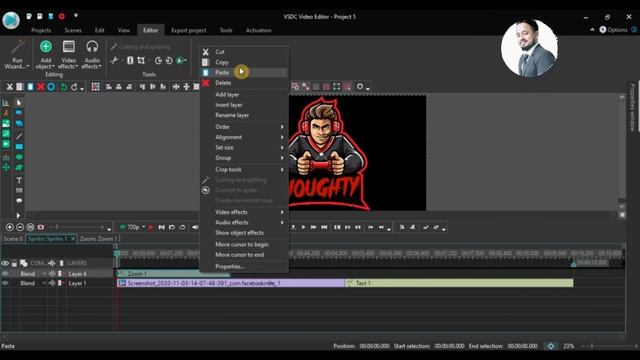This screenshot has height=360, width=640.
Task: Click the red delete X toolbar icon
Action: [x=40, y=87]
